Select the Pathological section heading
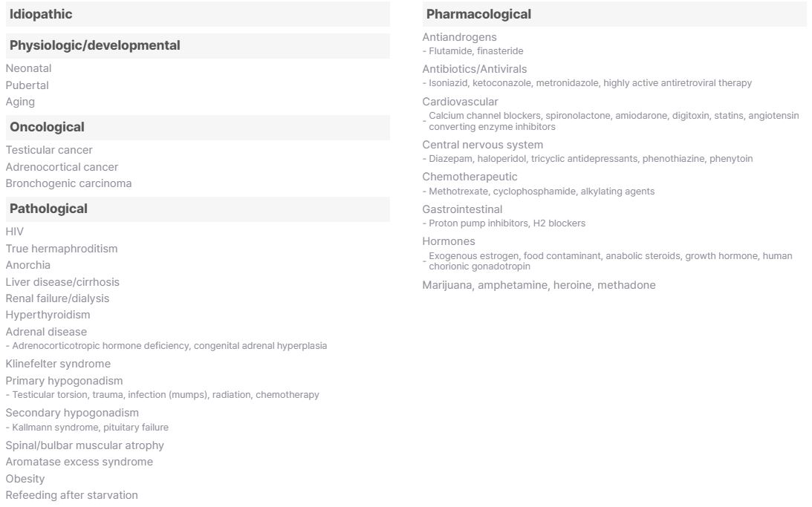The height and width of the screenshot is (507, 812). click(48, 209)
